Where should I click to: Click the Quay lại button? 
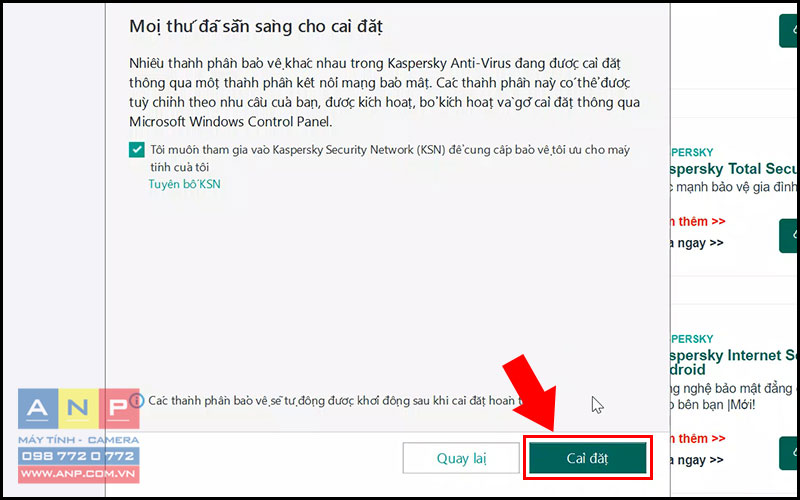(461, 458)
